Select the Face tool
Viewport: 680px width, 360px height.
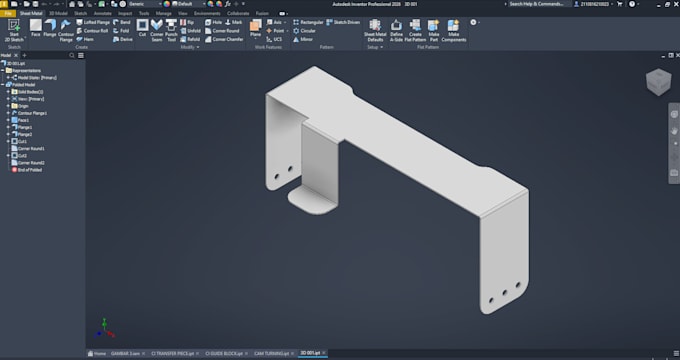(x=36, y=28)
